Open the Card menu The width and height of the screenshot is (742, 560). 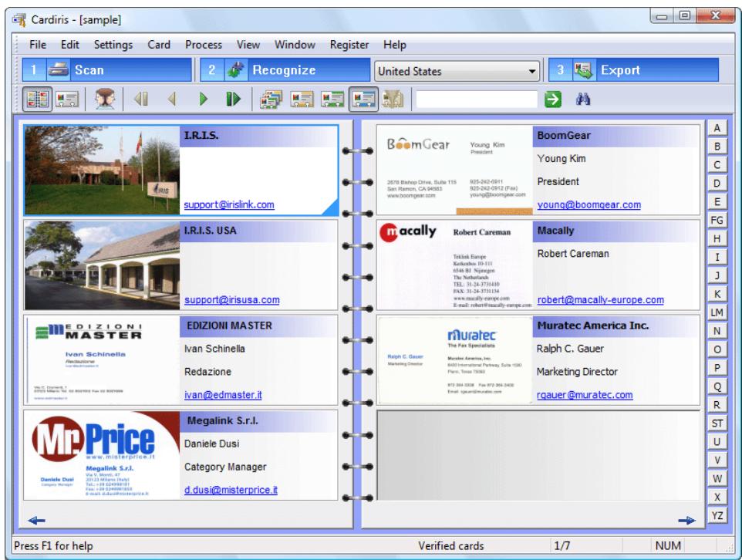click(159, 45)
